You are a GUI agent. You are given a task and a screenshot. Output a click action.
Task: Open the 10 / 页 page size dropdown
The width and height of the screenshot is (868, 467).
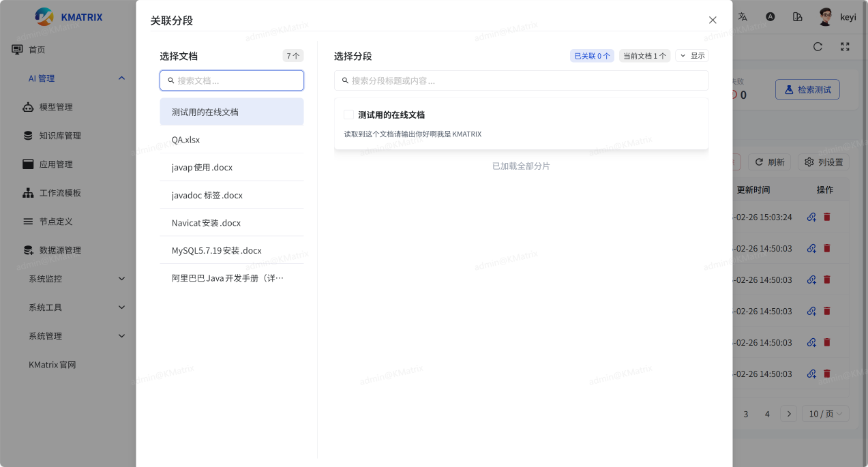pyautogui.click(x=825, y=414)
